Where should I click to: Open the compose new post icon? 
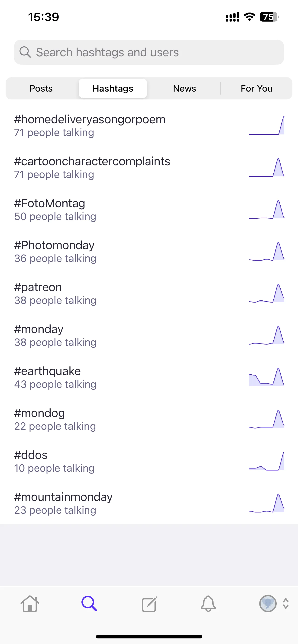149,604
